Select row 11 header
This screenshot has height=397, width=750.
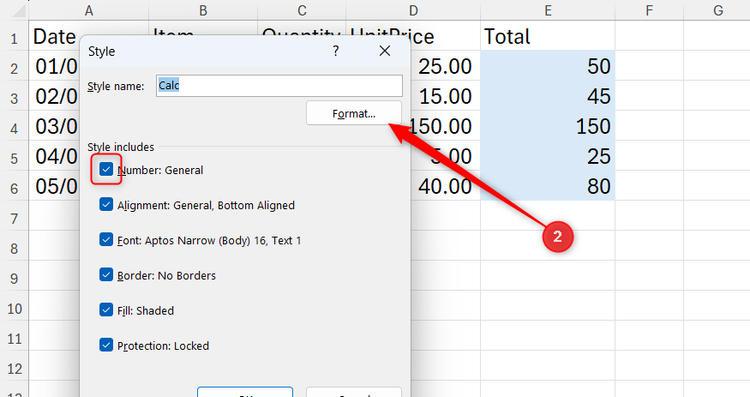click(14, 338)
